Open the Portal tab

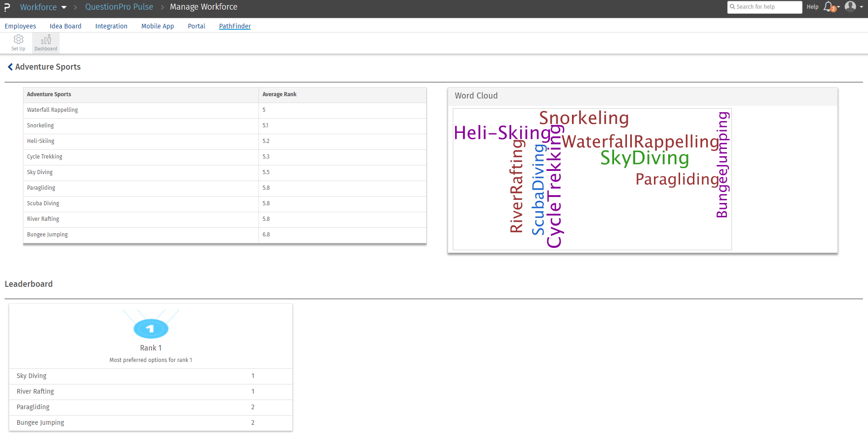click(x=197, y=26)
